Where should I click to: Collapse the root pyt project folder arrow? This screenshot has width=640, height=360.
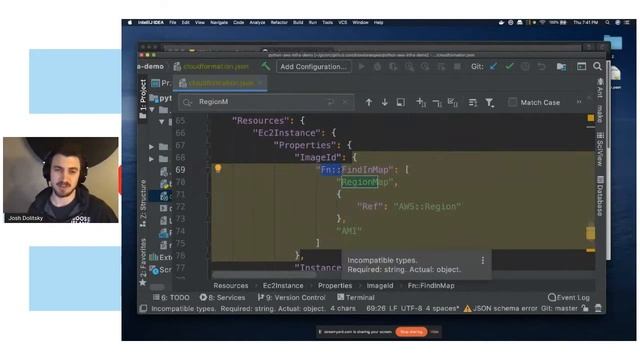pos(152,109)
